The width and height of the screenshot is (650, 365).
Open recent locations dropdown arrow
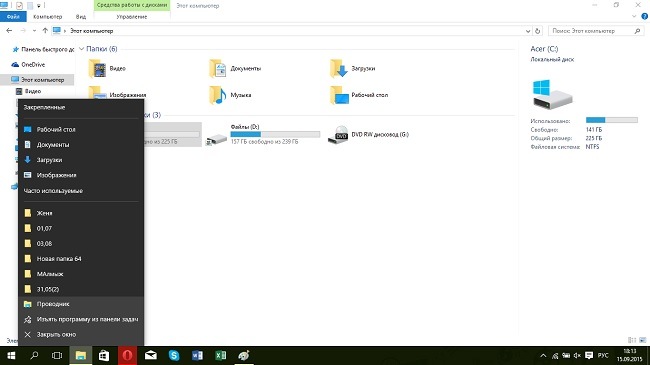pos(34,31)
